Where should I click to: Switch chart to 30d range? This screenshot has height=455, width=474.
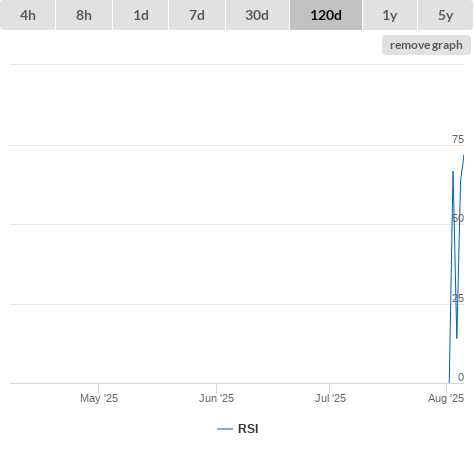click(x=257, y=15)
